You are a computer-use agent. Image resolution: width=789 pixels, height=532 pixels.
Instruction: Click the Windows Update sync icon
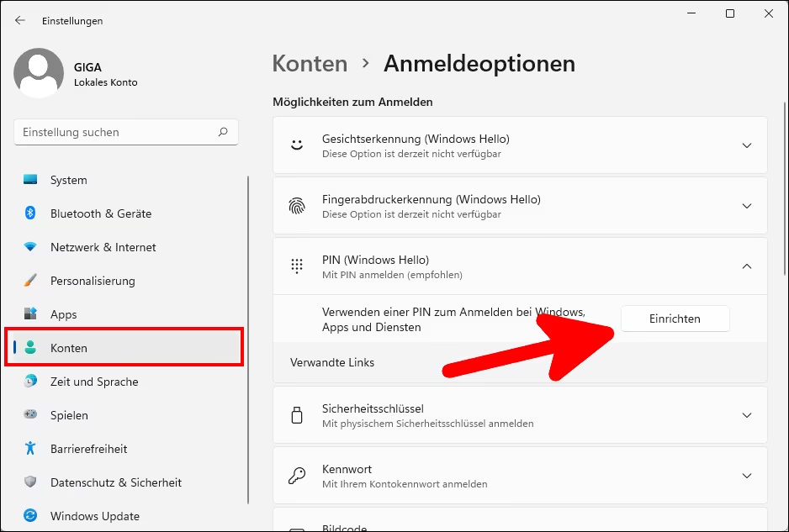click(31, 516)
